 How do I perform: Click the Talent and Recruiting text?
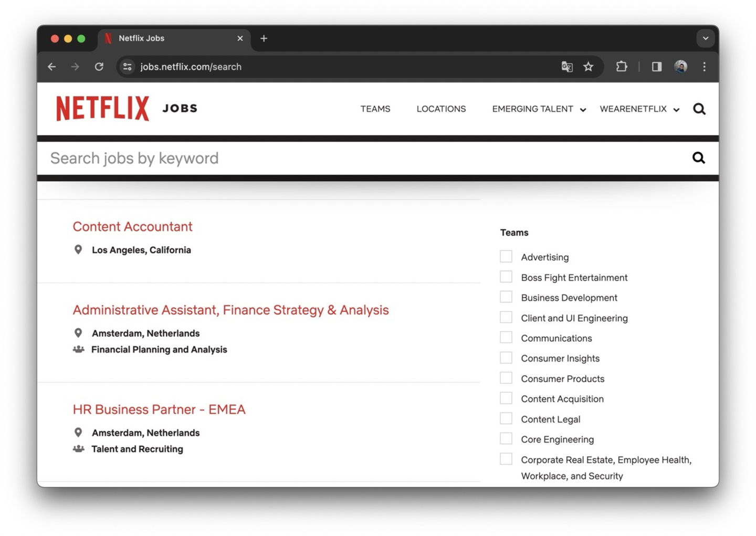[x=137, y=449]
